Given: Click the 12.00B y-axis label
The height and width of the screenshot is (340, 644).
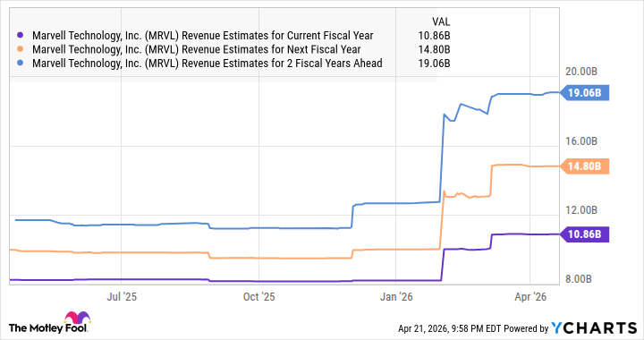Looking at the screenshot, I should pyautogui.click(x=581, y=210).
